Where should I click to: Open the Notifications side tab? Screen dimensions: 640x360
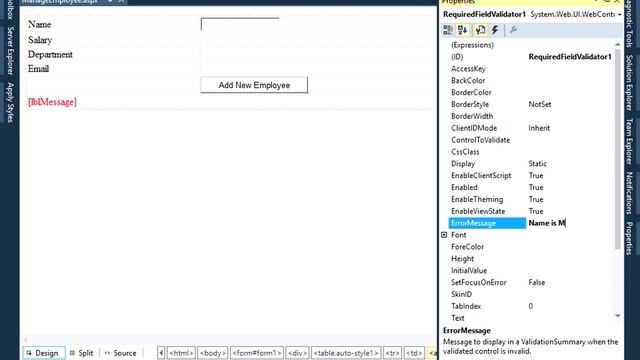tap(630, 193)
